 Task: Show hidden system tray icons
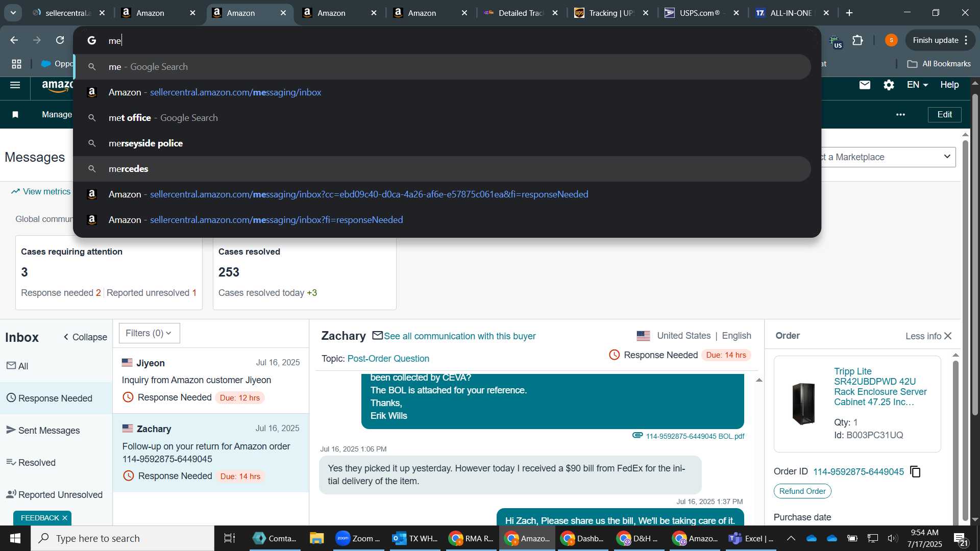point(791,538)
